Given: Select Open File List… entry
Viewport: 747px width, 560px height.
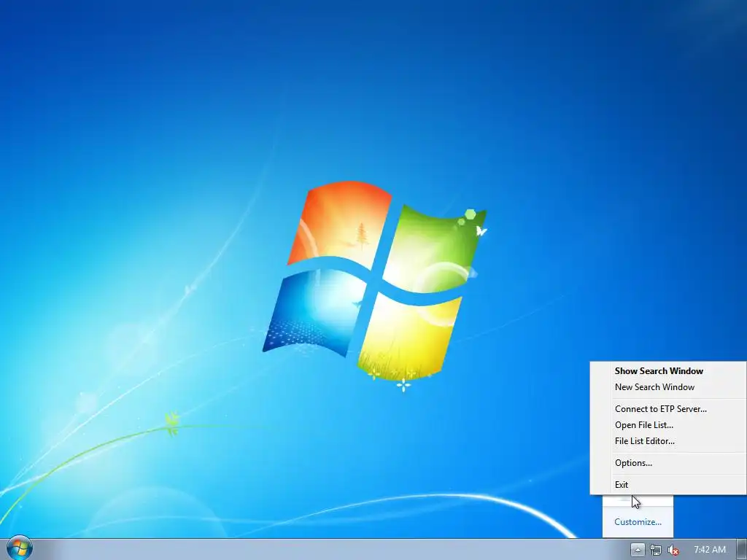Looking at the screenshot, I should tap(668, 425).
